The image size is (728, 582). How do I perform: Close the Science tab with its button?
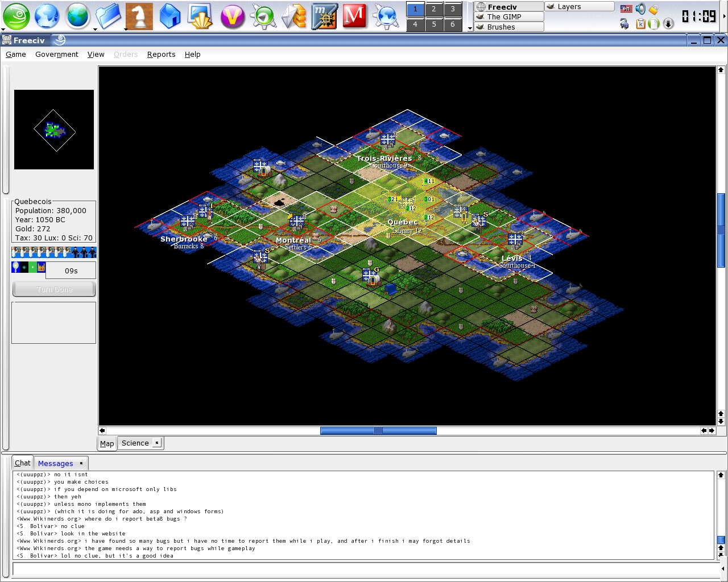157,443
